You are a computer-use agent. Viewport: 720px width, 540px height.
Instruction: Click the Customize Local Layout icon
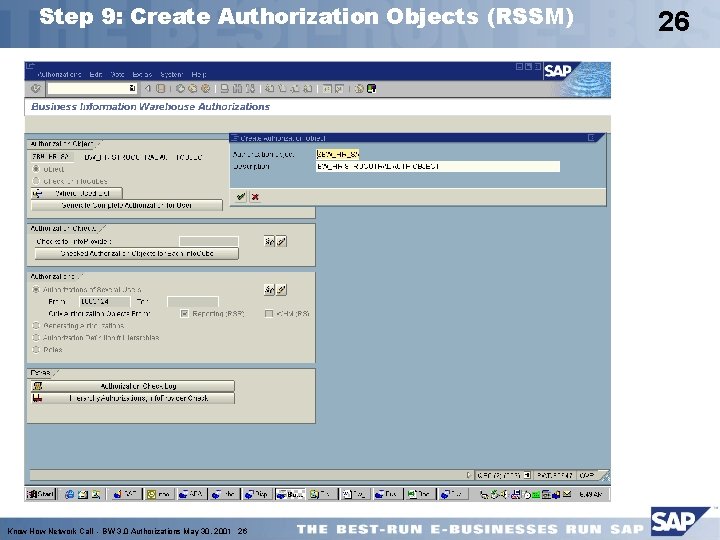tap(371, 89)
